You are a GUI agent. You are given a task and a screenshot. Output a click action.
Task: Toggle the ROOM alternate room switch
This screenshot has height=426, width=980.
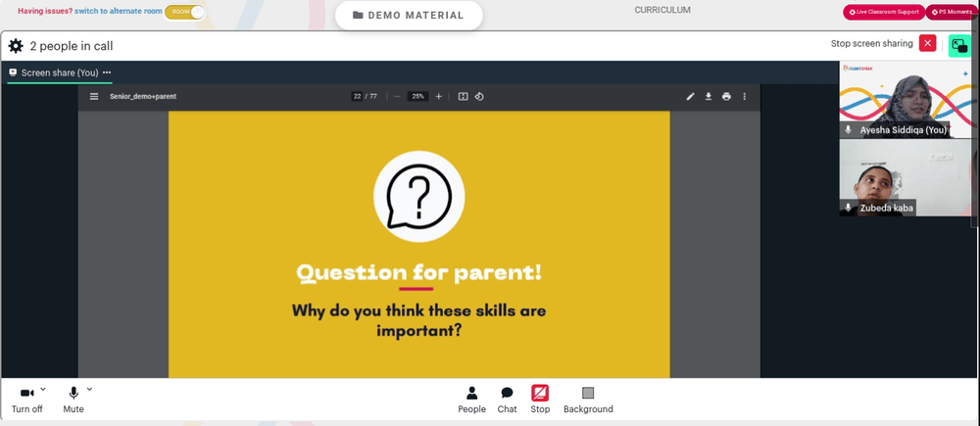pos(185,11)
